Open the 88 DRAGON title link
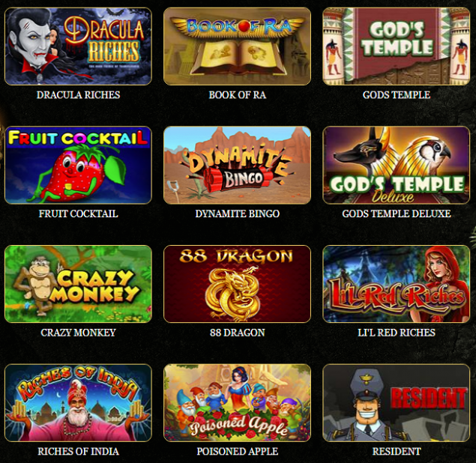476x463 pixels. click(x=238, y=333)
